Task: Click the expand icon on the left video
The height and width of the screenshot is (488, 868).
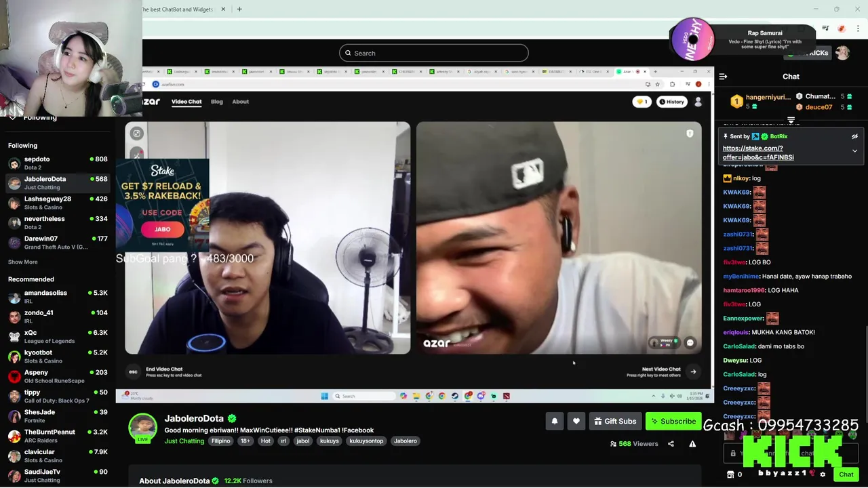Action: coord(137,134)
